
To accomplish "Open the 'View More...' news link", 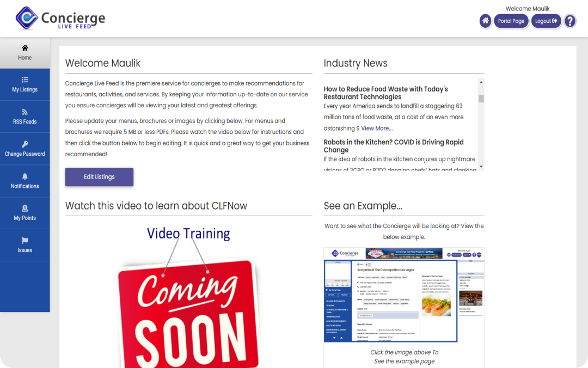I will point(377,128).
